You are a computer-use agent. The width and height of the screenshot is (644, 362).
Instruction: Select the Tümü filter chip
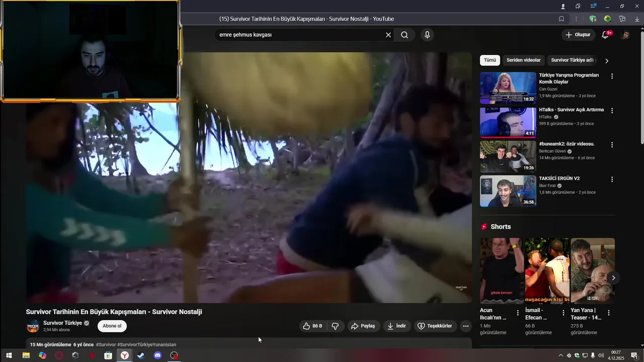click(x=490, y=60)
